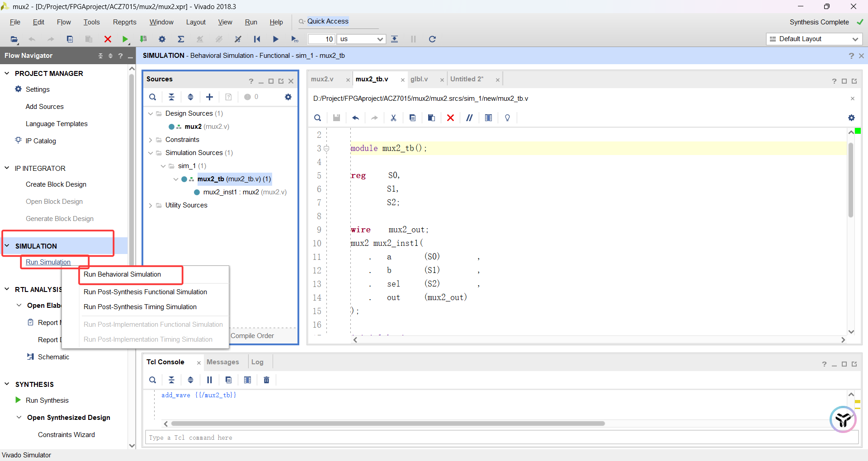This screenshot has width=868, height=461.
Task: Click Search icon in Tcl Console
Action: [153, 380]
